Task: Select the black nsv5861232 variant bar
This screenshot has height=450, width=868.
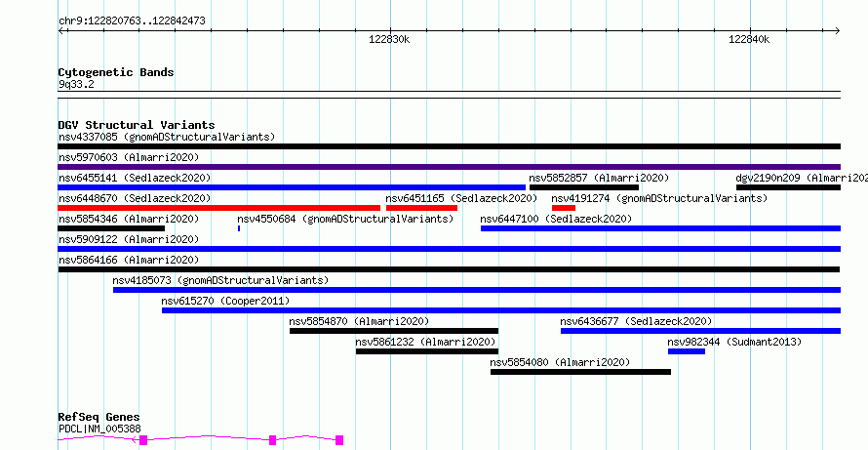Action: point(427,351)
